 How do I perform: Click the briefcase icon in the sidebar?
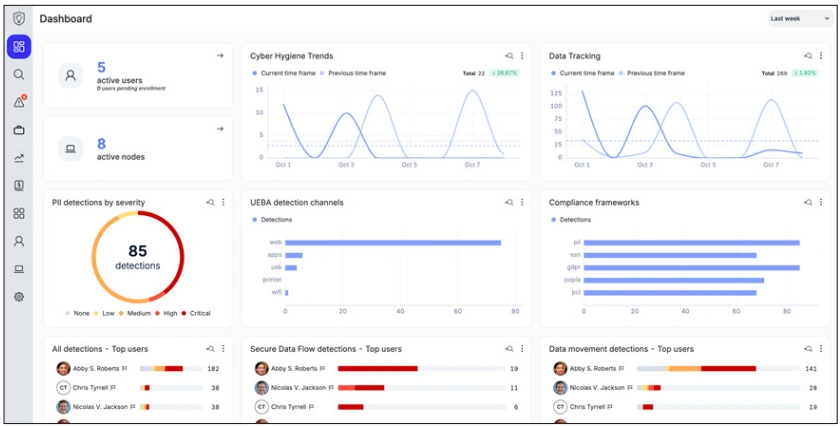pyautogui.click(x=19, y=130)
